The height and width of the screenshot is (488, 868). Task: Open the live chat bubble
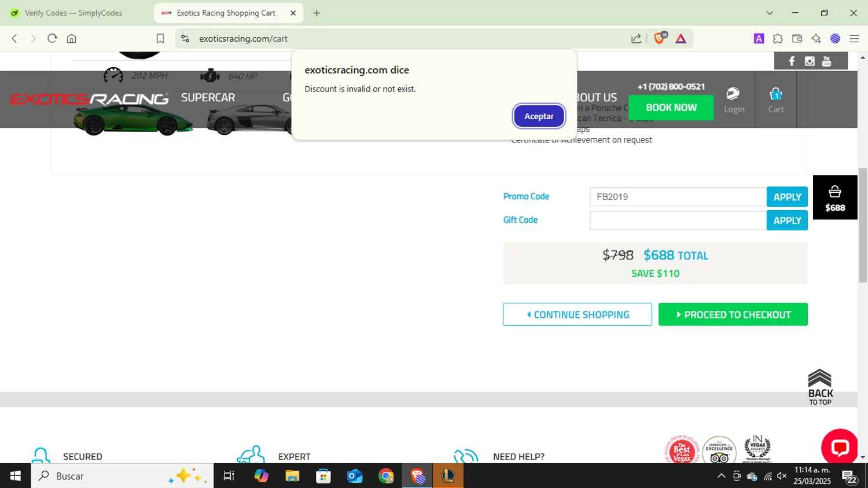(x=840, y=447)
